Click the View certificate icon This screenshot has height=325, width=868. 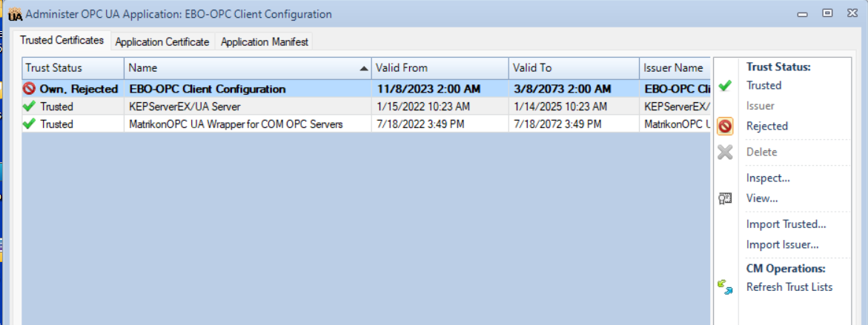(725, 198)
